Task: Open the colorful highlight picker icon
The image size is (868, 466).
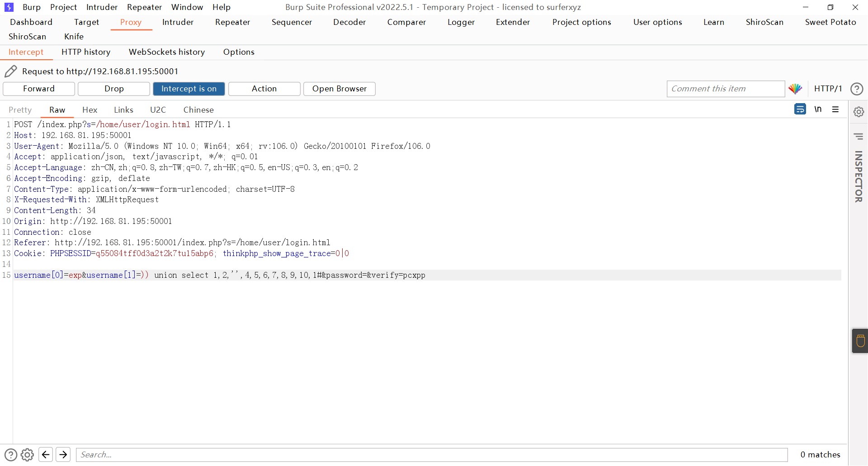Action: (x=795, y=89)
